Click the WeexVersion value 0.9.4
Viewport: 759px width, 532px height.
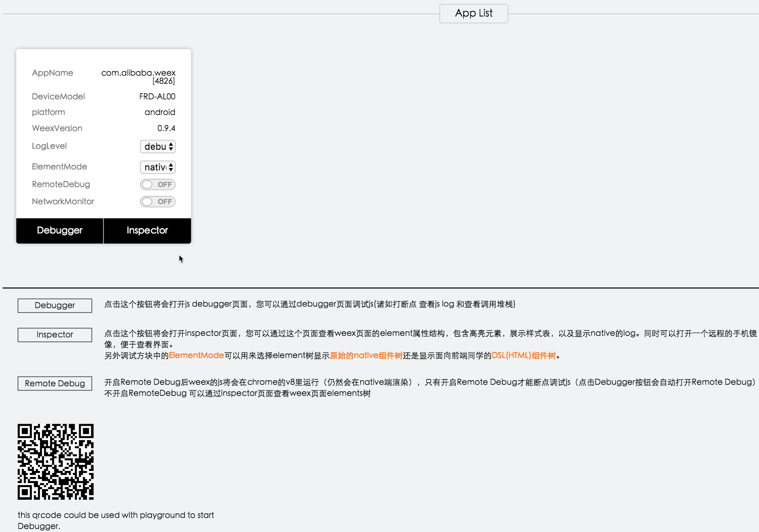click(x=166, y=129)
